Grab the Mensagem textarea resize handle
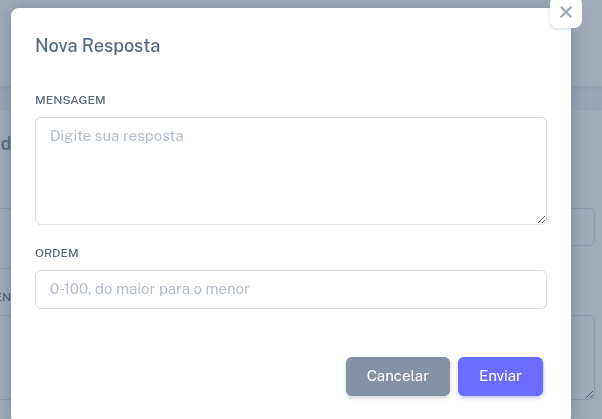Image resolution: width=602 pixels, height=419 pixels. tap(541, 219)
